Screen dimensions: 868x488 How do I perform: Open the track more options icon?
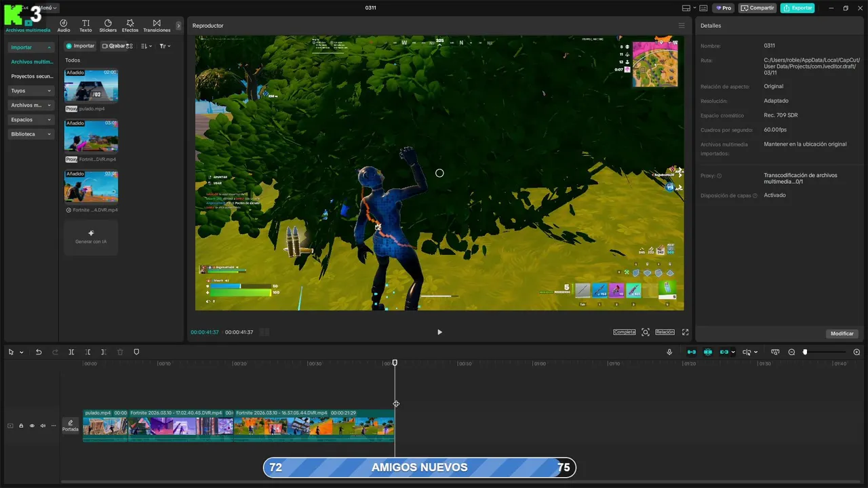54,426
